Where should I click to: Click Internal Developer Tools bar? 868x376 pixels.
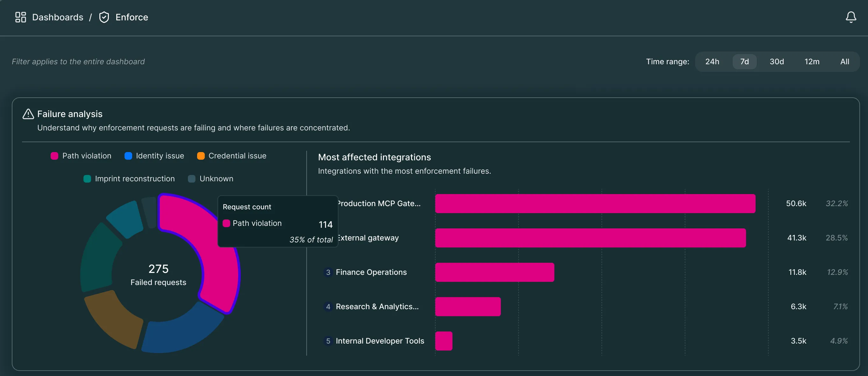(x=444, y=341)
